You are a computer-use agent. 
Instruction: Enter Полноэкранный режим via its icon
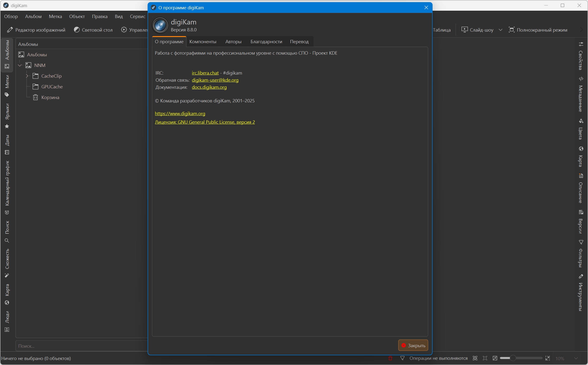point(511,30)
